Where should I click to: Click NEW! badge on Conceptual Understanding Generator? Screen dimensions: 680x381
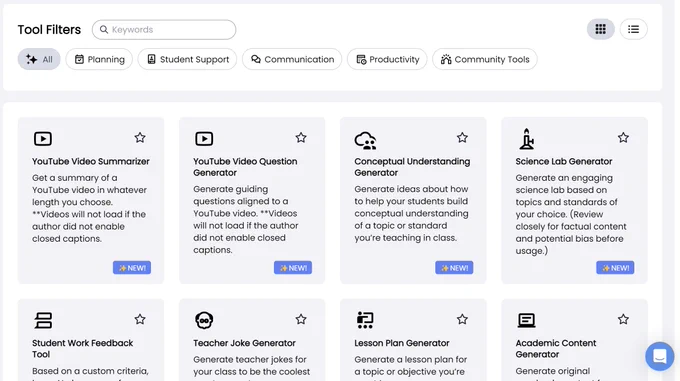[454, 268]
